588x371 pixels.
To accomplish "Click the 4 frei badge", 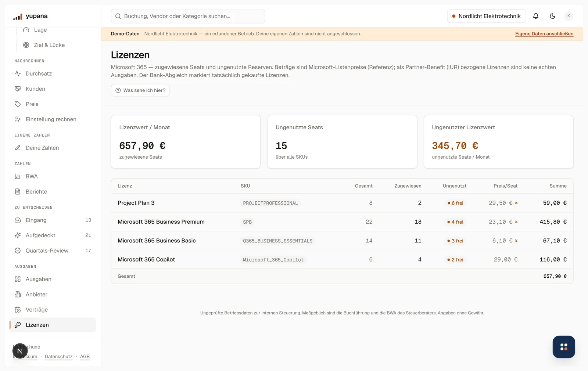I will tap(455, 222).
